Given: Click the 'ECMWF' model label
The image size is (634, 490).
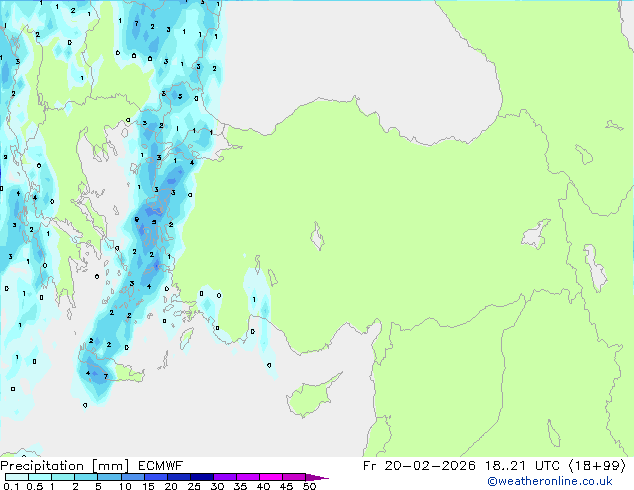Looking at the screenshot, I should pos(161,466).
